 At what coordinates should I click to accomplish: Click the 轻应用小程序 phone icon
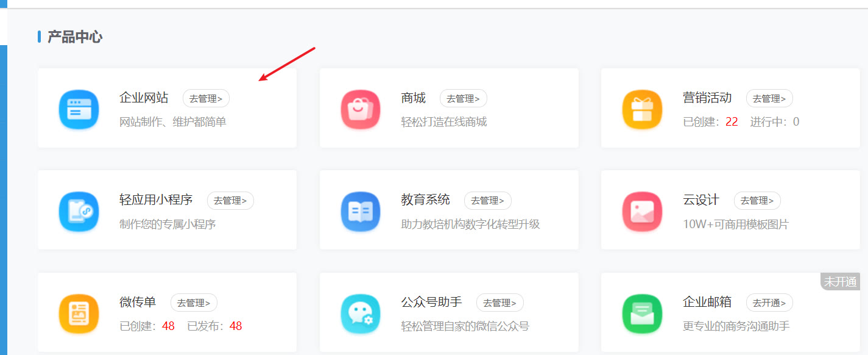[x=79, y=210]
